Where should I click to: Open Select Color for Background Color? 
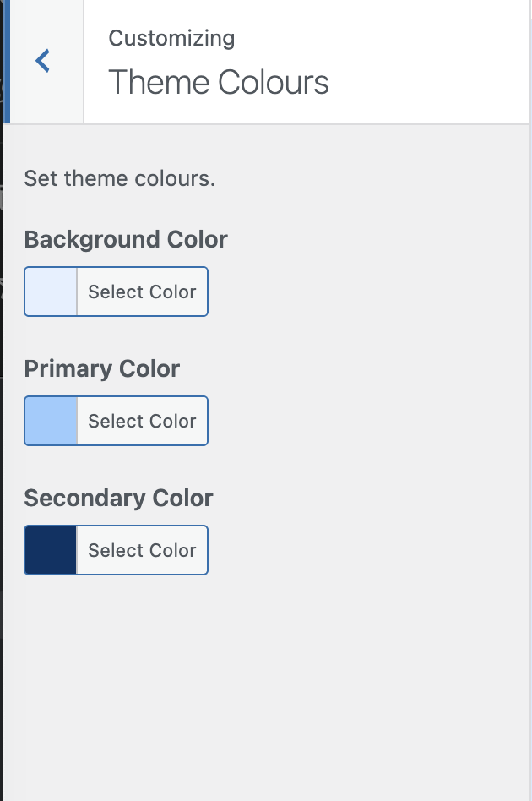pos(142,292)
